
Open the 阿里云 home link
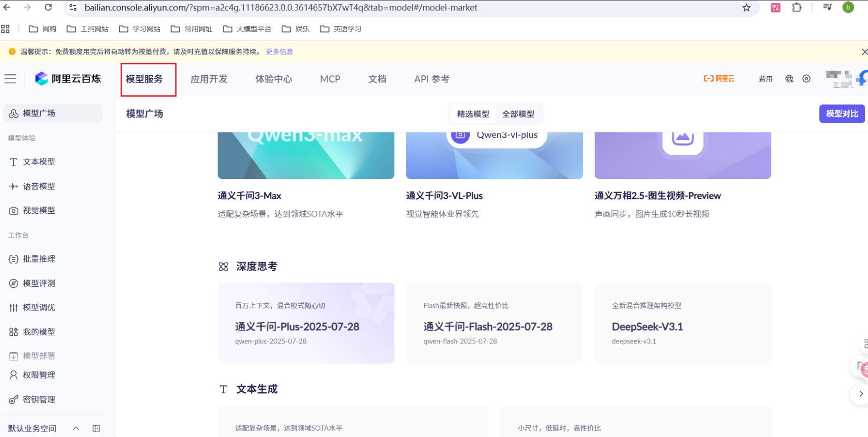point(719,79)
